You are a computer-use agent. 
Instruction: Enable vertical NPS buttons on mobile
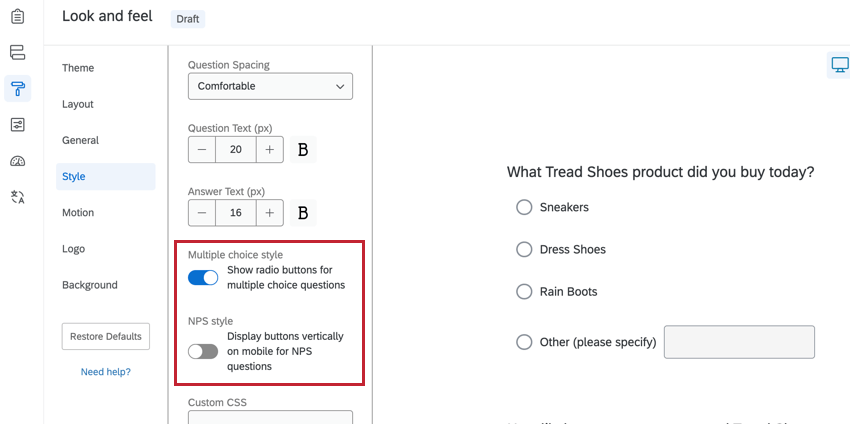pos(203,352)
